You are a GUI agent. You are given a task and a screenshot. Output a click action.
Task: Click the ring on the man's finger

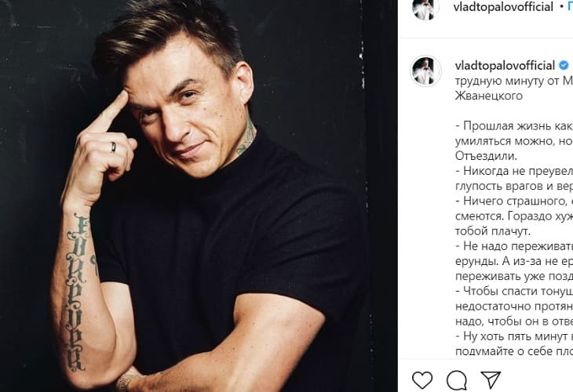[114, 147]
